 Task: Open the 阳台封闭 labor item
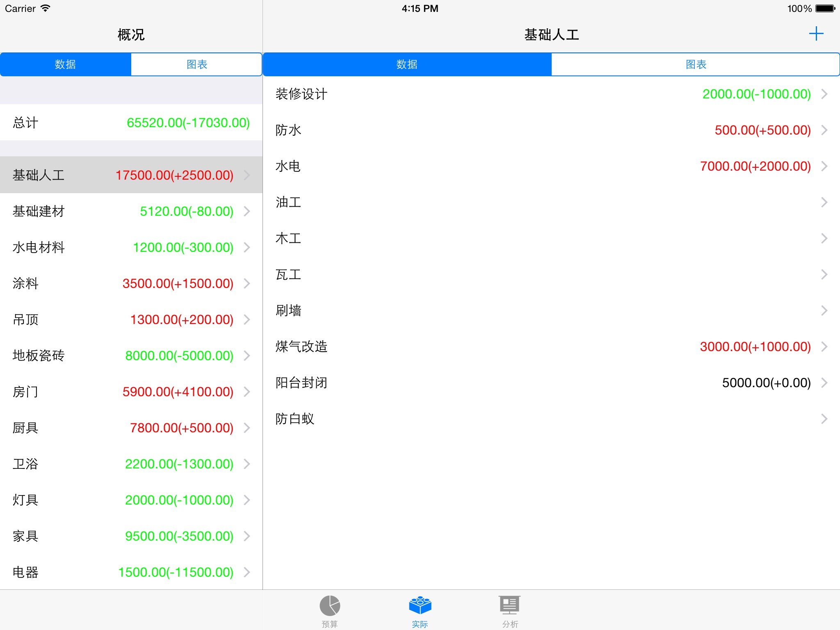551,383
